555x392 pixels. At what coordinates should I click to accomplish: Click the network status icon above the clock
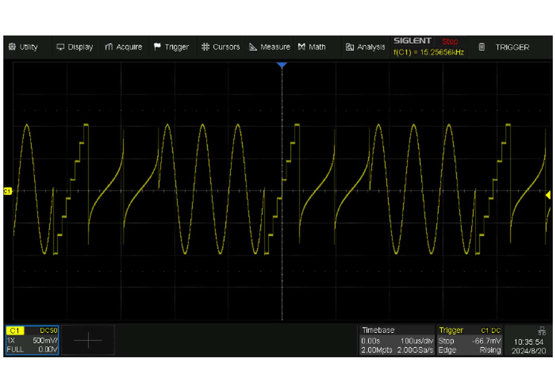tap(542, 331)
